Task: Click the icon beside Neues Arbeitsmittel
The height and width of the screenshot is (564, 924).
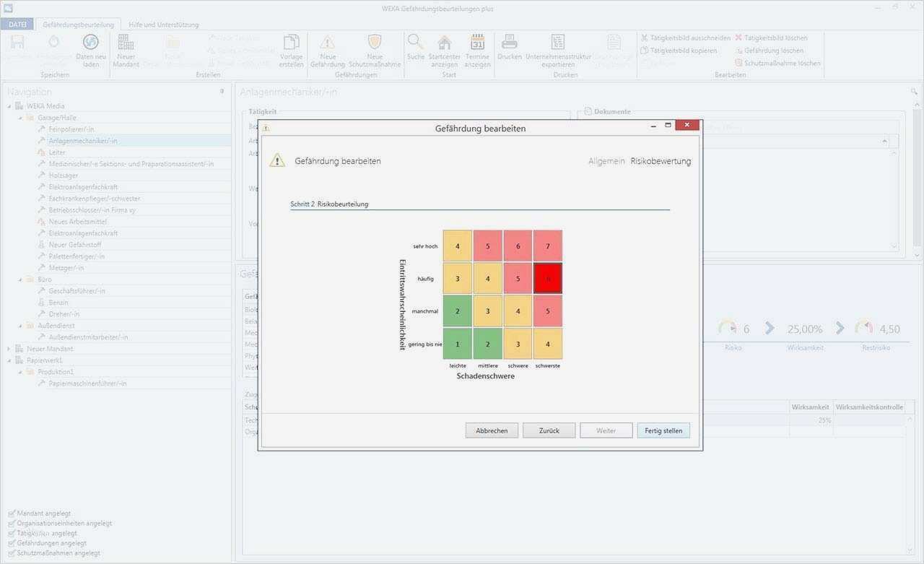Action: (x=42, y=222)
